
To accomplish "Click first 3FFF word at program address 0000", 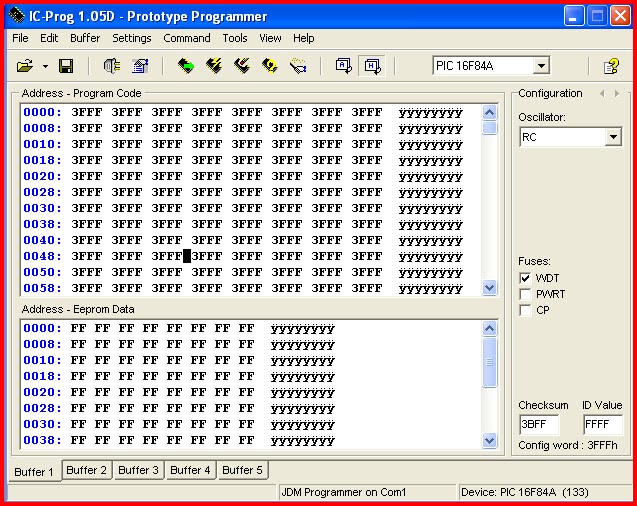I will (x=87, y=112).
